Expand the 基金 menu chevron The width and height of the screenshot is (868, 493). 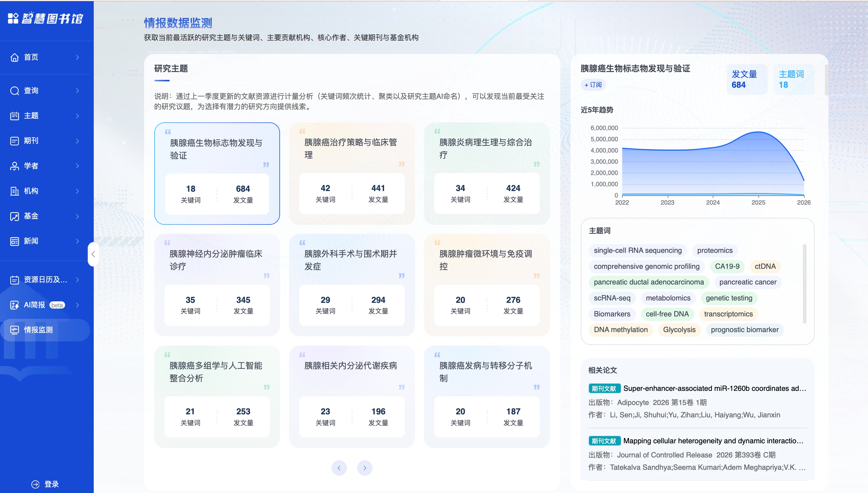(x=77, y=216)
